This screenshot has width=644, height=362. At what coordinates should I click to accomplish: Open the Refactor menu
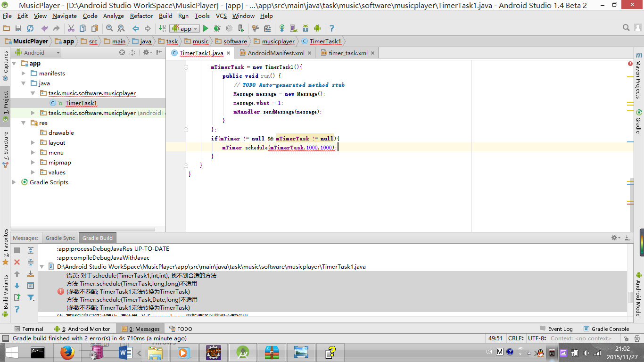tap(141, 16)
